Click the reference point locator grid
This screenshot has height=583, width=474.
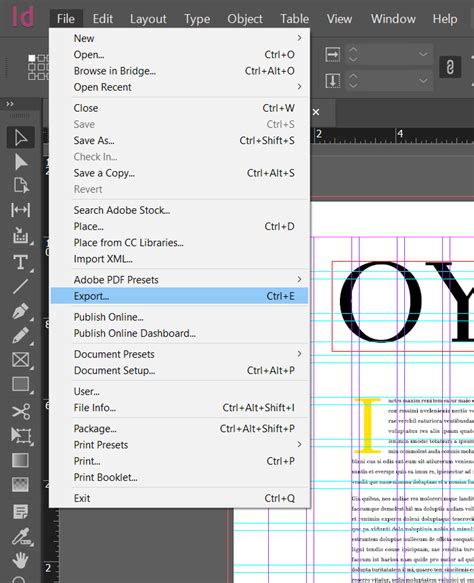[38, 67]
